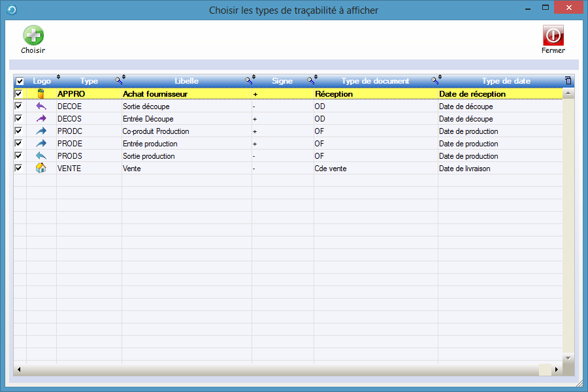This screenshot has height=392, width=588.
Task: Select the Achat fournisseur row label
Action: click(x=155, y=94)
